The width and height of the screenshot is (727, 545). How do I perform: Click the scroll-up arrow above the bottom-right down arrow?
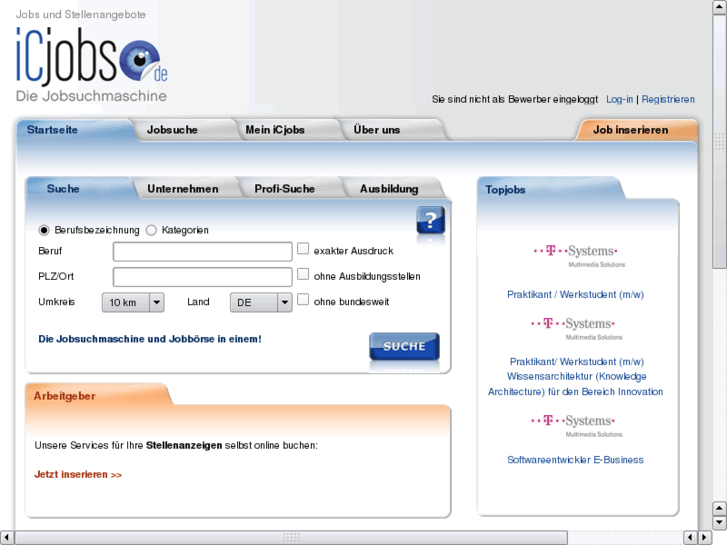[719, 508]
